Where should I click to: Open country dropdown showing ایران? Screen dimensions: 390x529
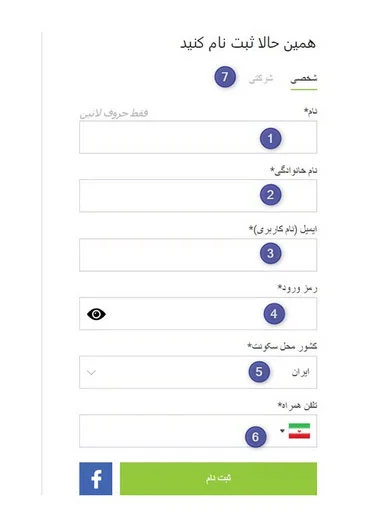[x=198, y=372]
